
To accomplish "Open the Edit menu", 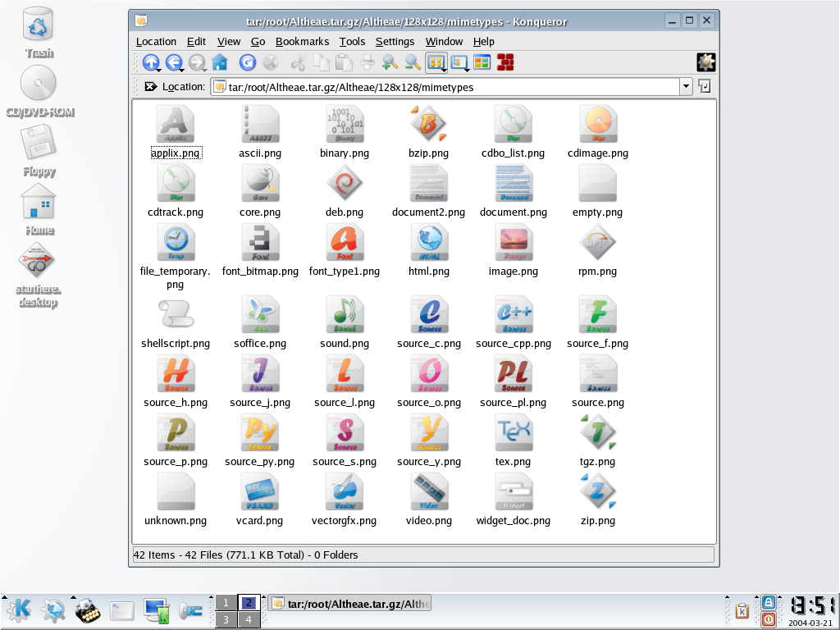I will click(x=196, y=42).
